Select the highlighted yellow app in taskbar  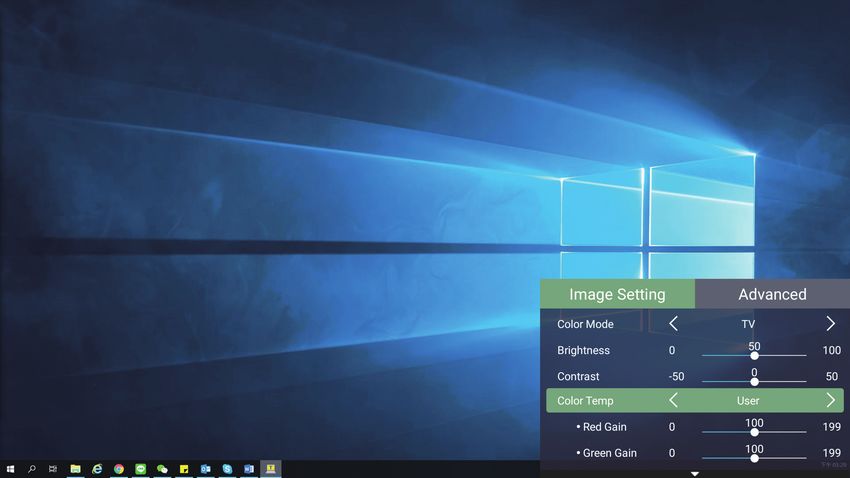271,469
